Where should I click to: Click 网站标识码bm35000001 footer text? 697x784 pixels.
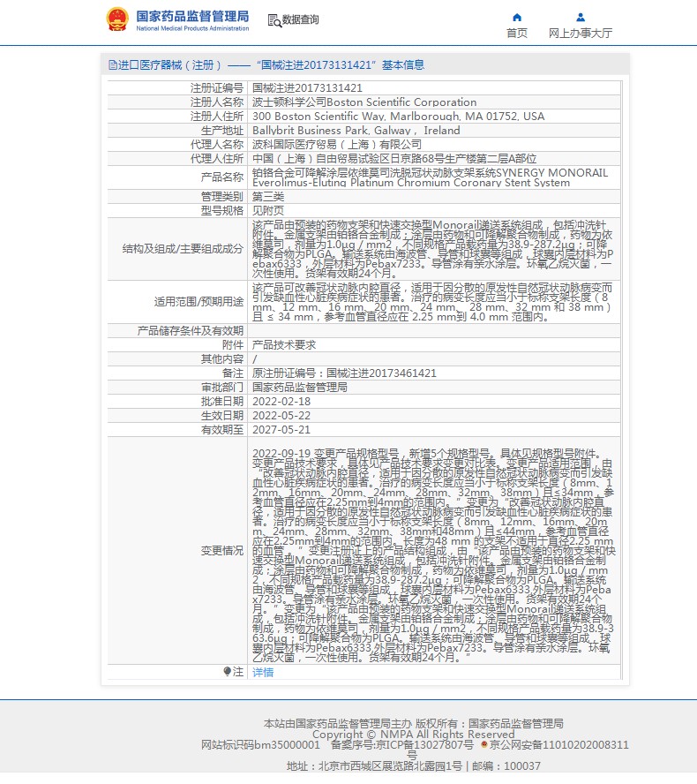click(260, 745)
